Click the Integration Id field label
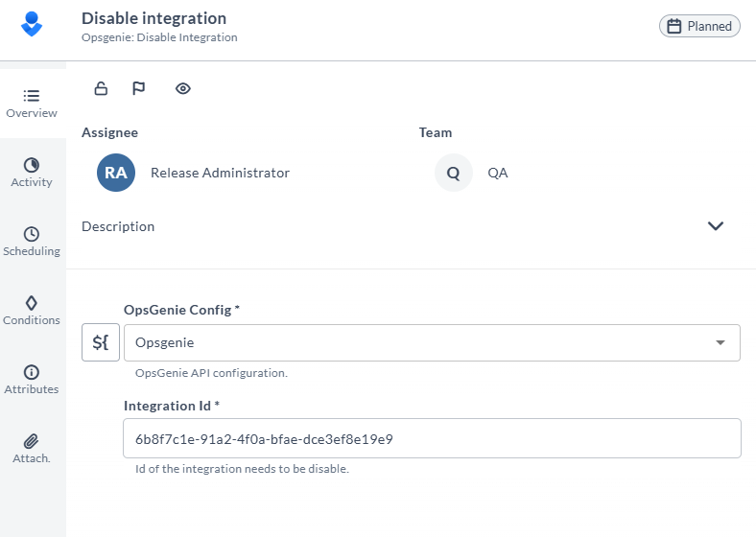This screenshot has width=756, height=537. [x=172, y=406]
